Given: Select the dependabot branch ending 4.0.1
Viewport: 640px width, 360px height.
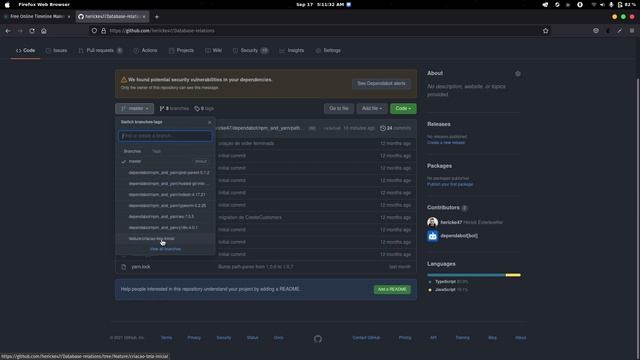Looking at the screenshot, I should [165, 228].
